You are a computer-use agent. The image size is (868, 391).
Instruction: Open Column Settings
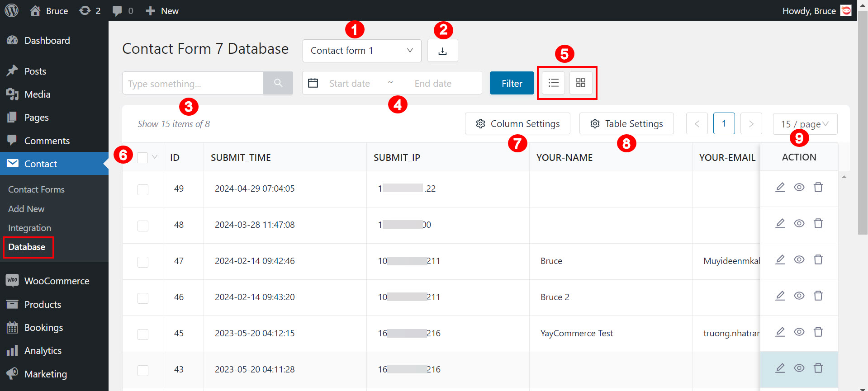[x=517, y=124]
